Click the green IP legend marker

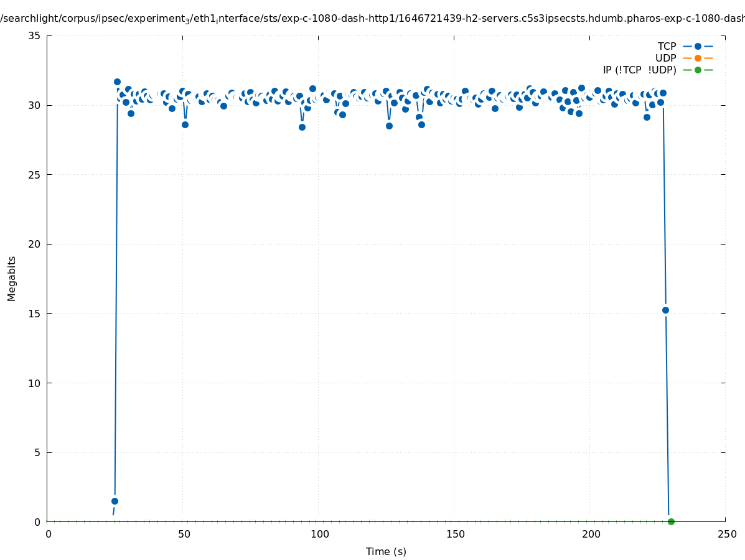698,70
